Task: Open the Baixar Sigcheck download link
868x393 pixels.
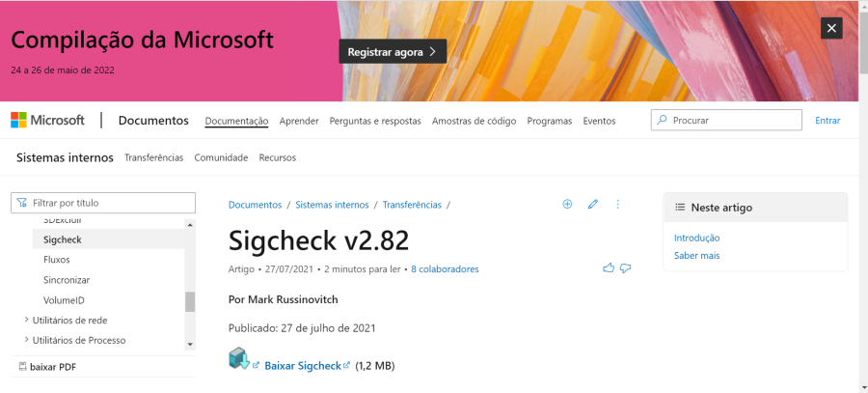Action: 303,366
